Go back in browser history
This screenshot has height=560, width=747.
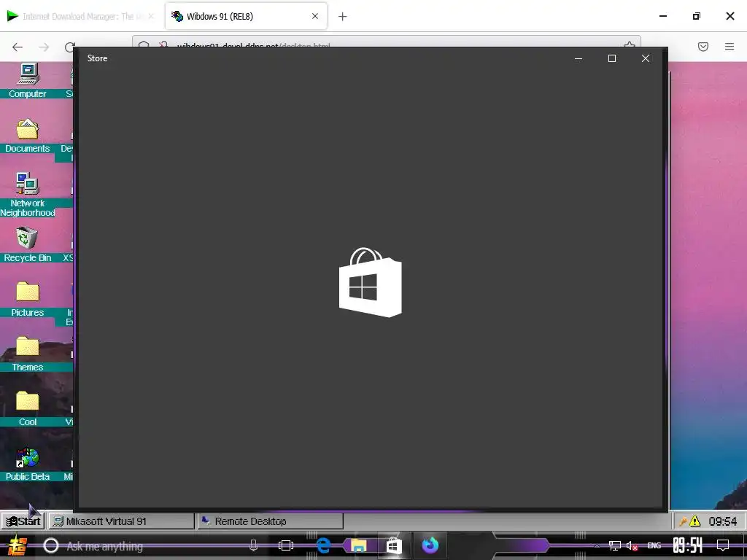tap(18, 47)
